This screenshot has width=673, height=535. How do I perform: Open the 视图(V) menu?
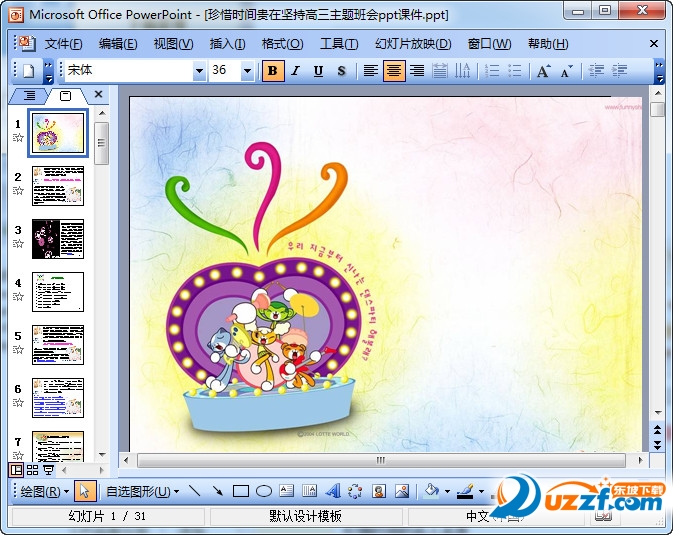tap(173, 44)
